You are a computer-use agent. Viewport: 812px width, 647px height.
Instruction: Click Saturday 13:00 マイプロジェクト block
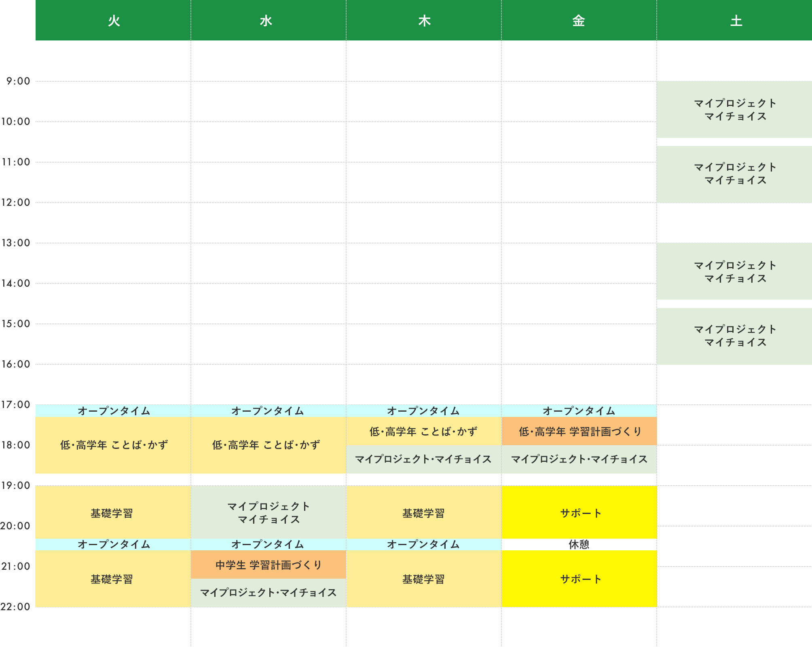734,271
